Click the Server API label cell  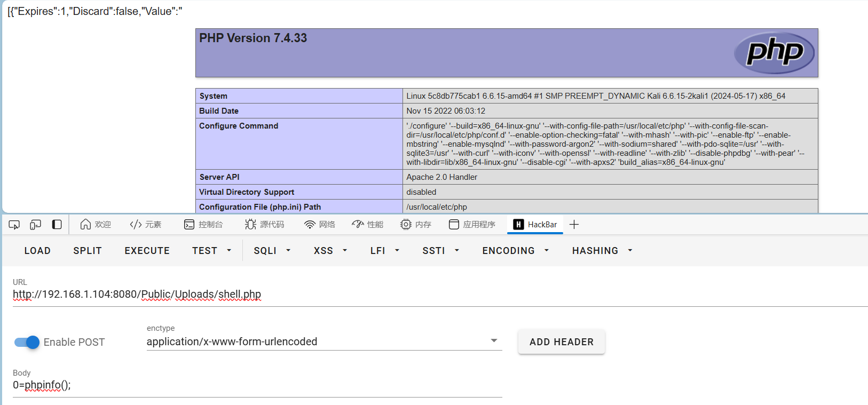299,177
